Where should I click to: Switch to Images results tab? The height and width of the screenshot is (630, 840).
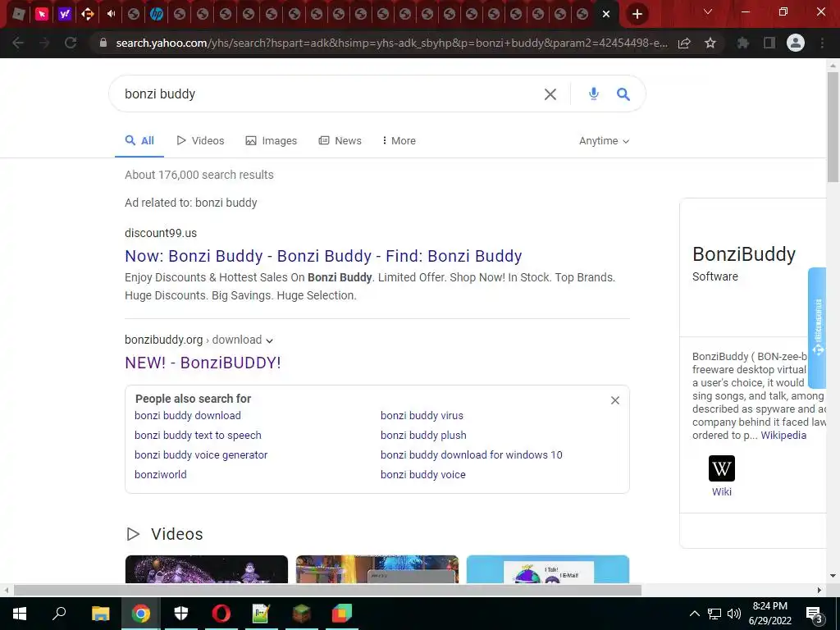click(271, 140)
